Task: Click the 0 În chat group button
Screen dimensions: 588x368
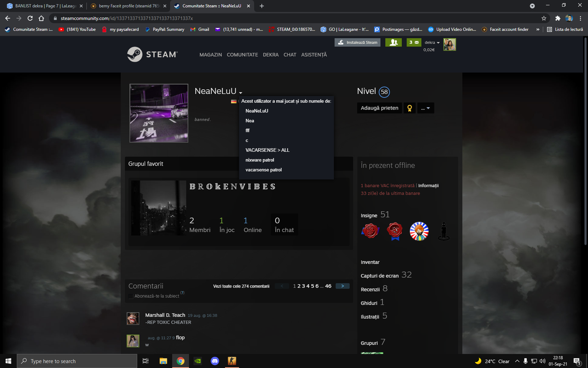Action: tap(284, 224)
